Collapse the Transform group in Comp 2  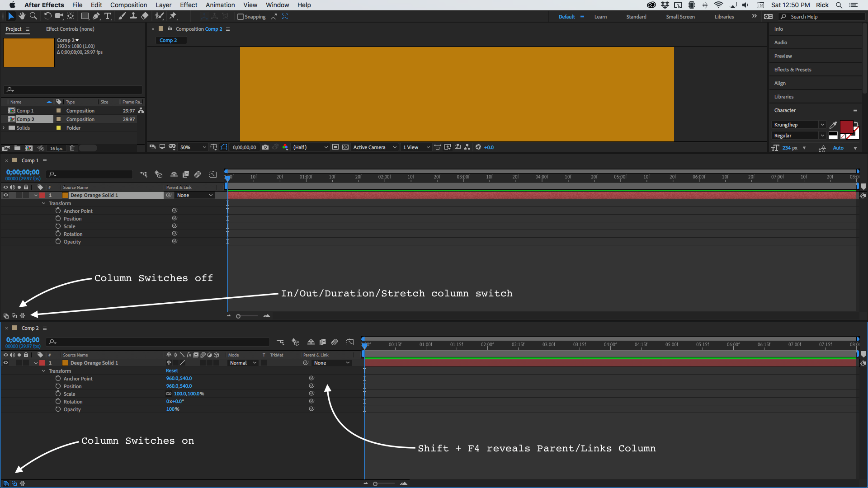click(x=43, y=371)
